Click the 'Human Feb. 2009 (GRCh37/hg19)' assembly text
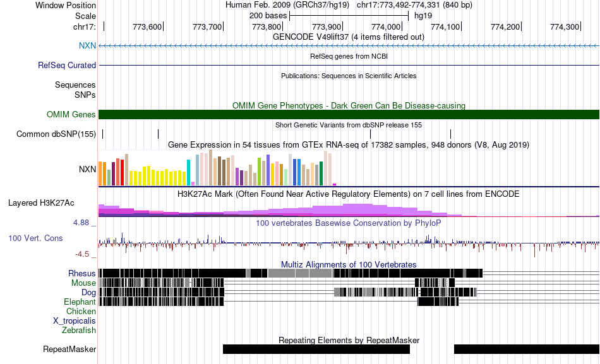This screenshot has height=364, width=600. pyautogui.click(x=287, y=5)
